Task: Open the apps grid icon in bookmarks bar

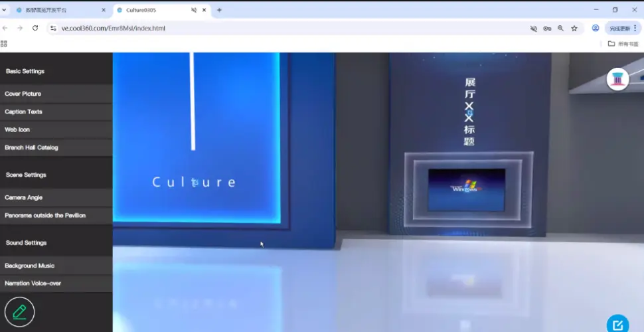Action: 4,44
